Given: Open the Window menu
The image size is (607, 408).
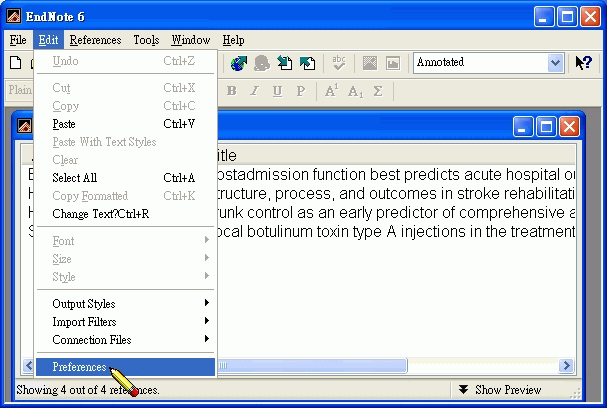Looking at the screenshot, I should pos(191,40).
